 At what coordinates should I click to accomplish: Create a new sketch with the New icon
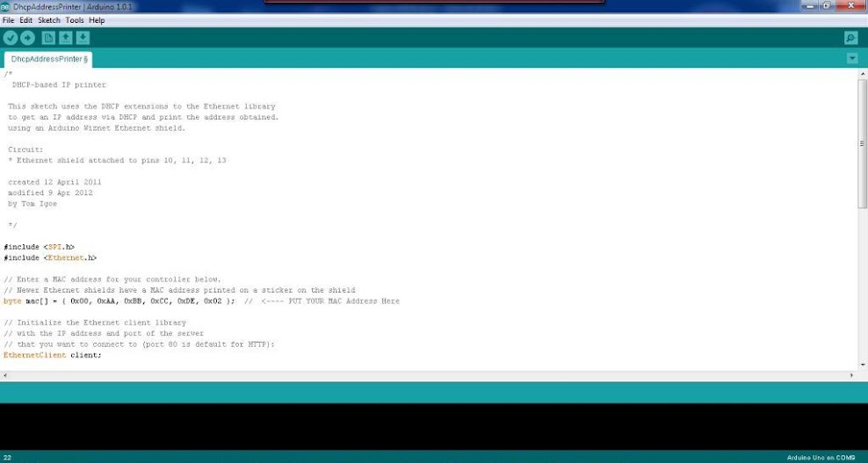coord(48,38)
